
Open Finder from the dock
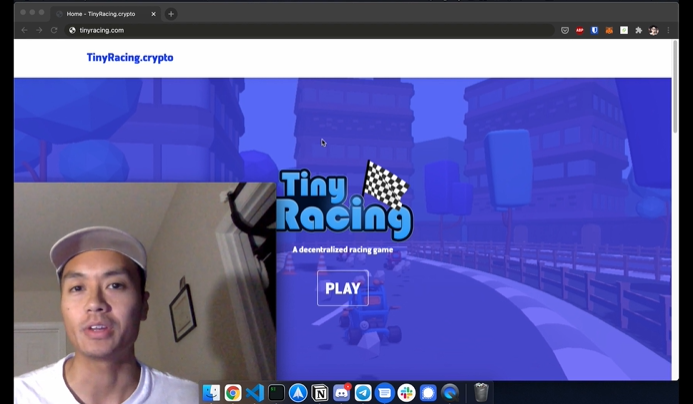pyautogui.click(x=211, y=393)
